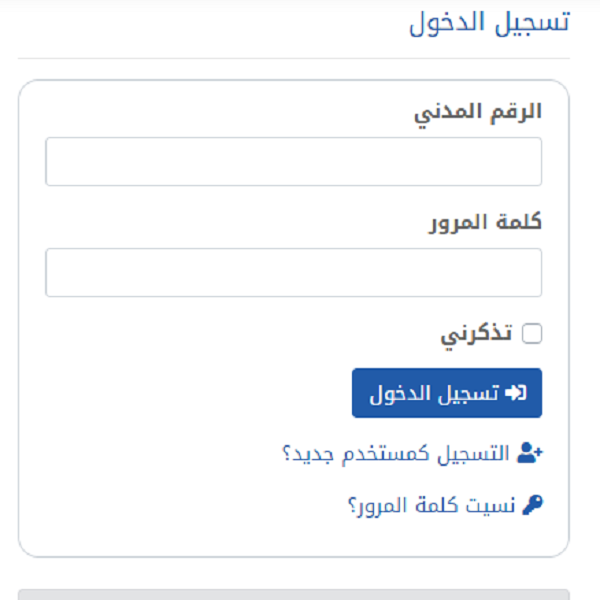Focus the الرقم المدني civil number field
The width and height of the screenshot is (600, 600).
pos(293,161)
